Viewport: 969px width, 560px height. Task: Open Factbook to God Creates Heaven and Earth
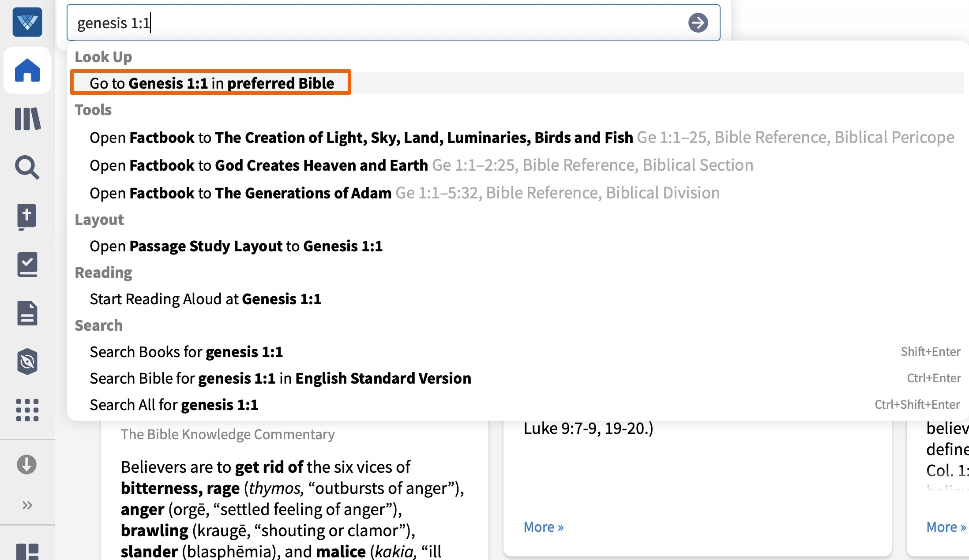pyautogui.click(x=259, y=165)
